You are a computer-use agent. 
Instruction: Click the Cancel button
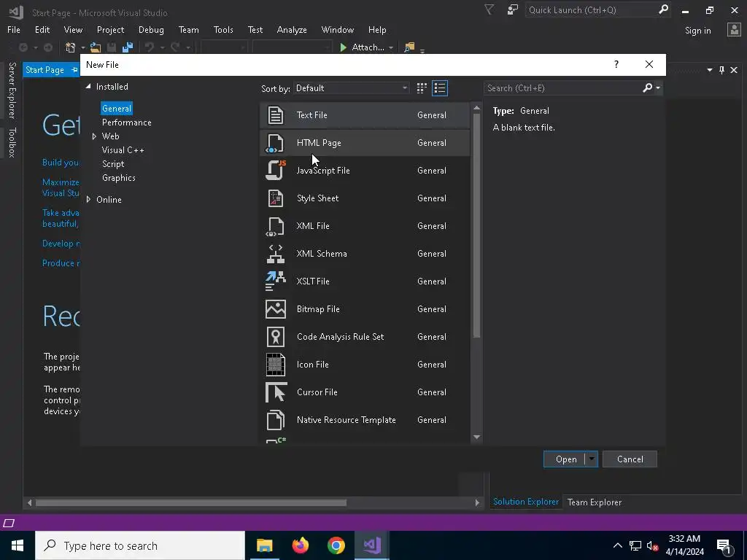[x=630, y=459]
